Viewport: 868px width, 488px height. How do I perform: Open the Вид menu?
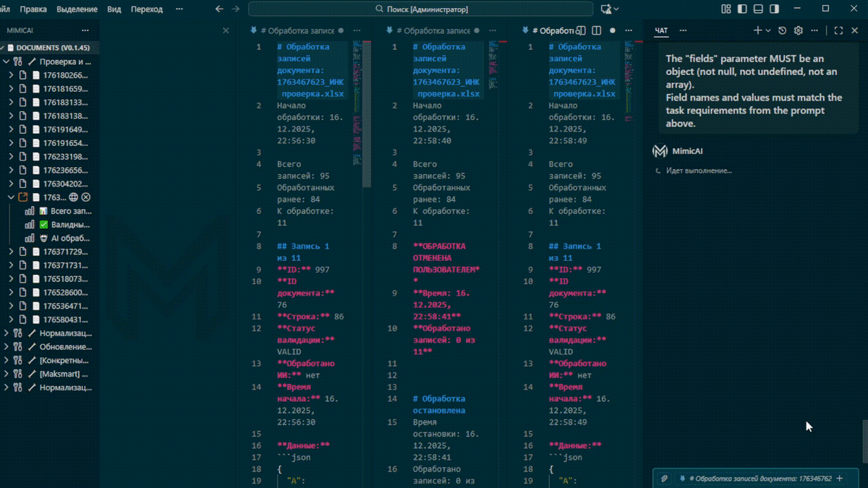tap(114, 9)
